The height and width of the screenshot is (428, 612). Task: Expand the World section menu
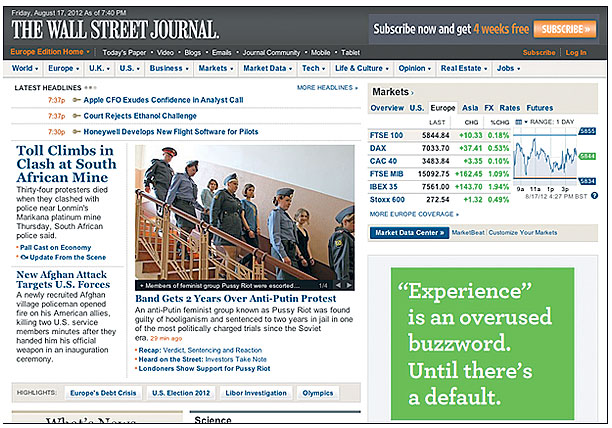tap(25, 68)
